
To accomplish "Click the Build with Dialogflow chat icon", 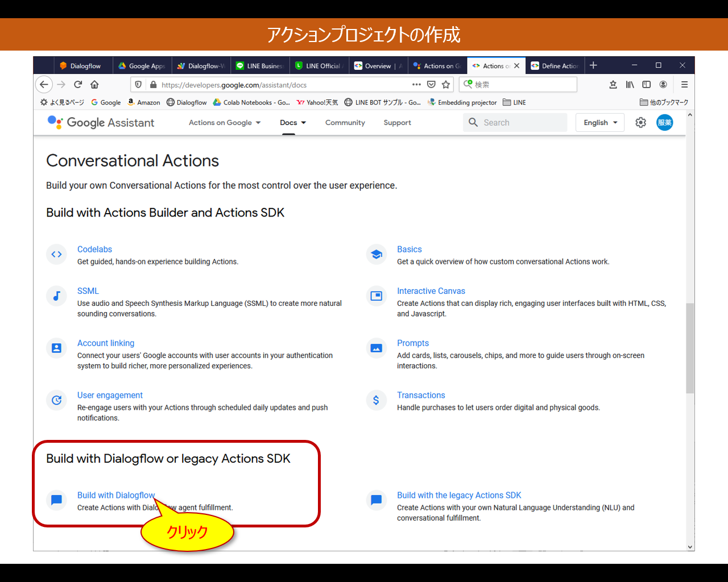I will pyautogui.click(x=56, y=500).
